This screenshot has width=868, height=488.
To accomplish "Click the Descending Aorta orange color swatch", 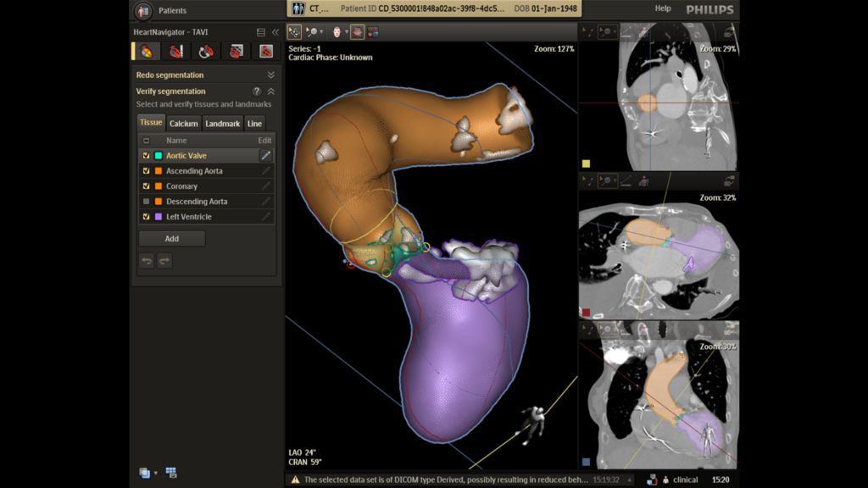I will [159, 202].
